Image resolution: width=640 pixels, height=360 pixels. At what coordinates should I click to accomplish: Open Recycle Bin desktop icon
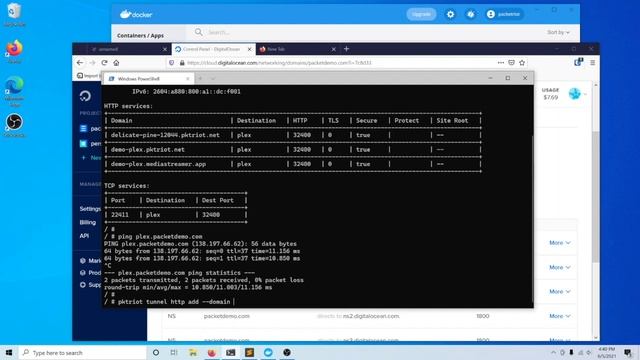pos(14,14)
